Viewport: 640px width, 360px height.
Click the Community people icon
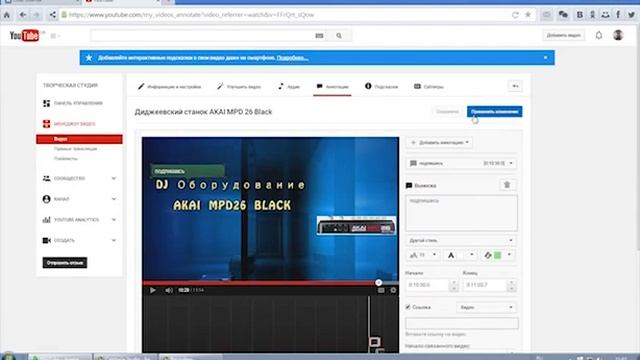[x=47, y=178]
